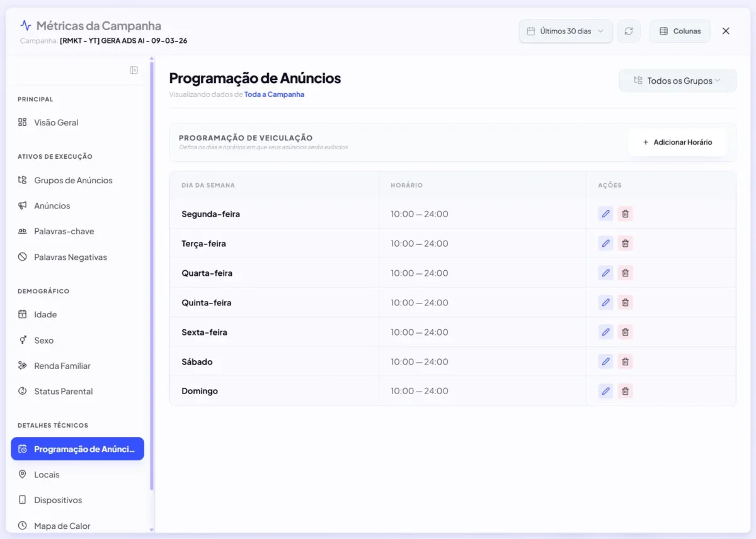Switch to the Sexo demographic section
The height and width of the screenshot is (539, 756).
coord(23,340)
